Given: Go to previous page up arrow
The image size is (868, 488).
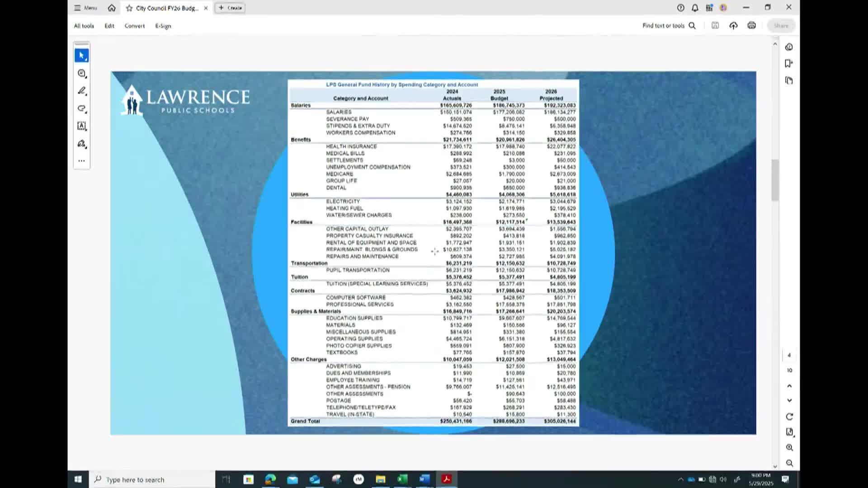Looking at the screenshot, I should (789, 386).
